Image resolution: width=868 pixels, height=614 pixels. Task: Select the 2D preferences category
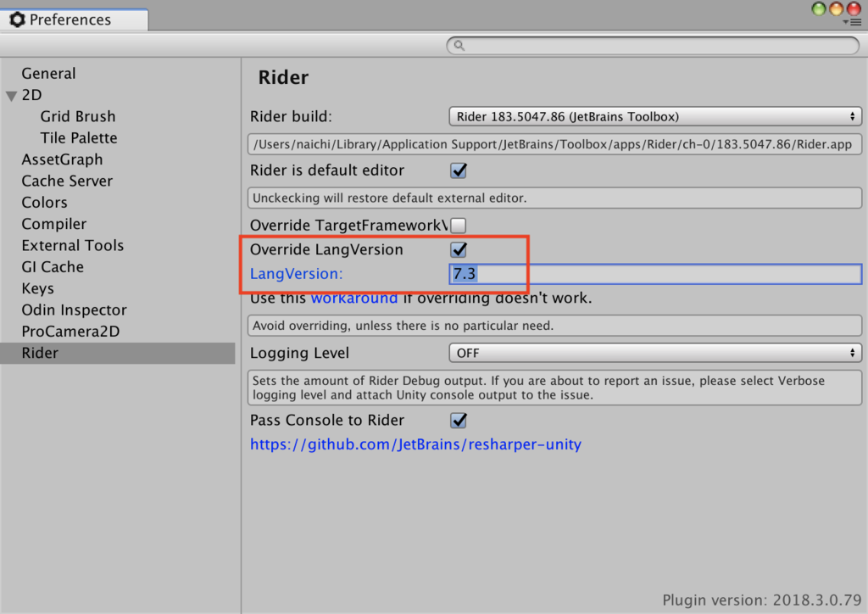point(31,95)
